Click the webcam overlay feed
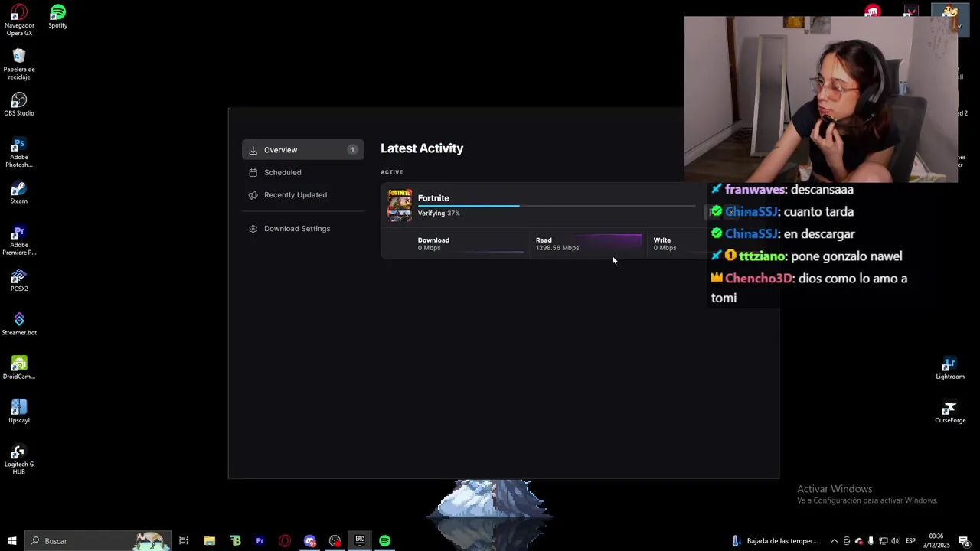 821,99
